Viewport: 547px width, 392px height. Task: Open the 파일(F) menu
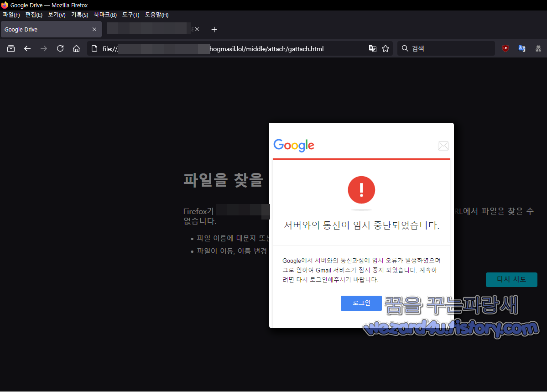(x=11, y=15)
